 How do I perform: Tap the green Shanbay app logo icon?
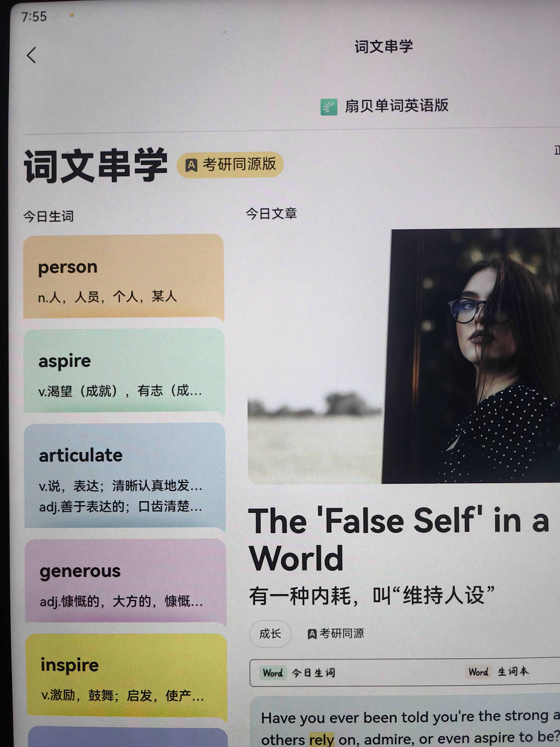[328, 107]
